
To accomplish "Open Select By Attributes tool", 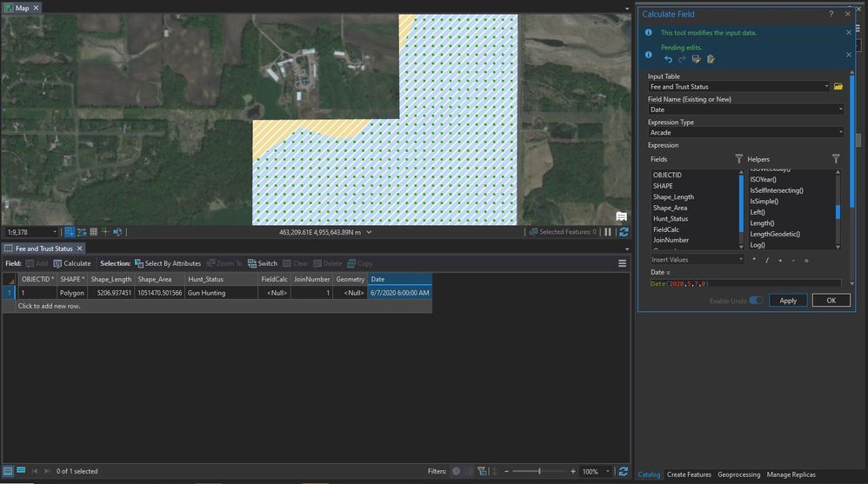I will [x=167, y=263].
